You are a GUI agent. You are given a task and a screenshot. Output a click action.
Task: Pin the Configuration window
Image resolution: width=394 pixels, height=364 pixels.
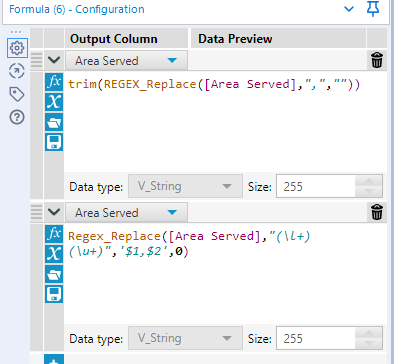(x=373, y=9)
